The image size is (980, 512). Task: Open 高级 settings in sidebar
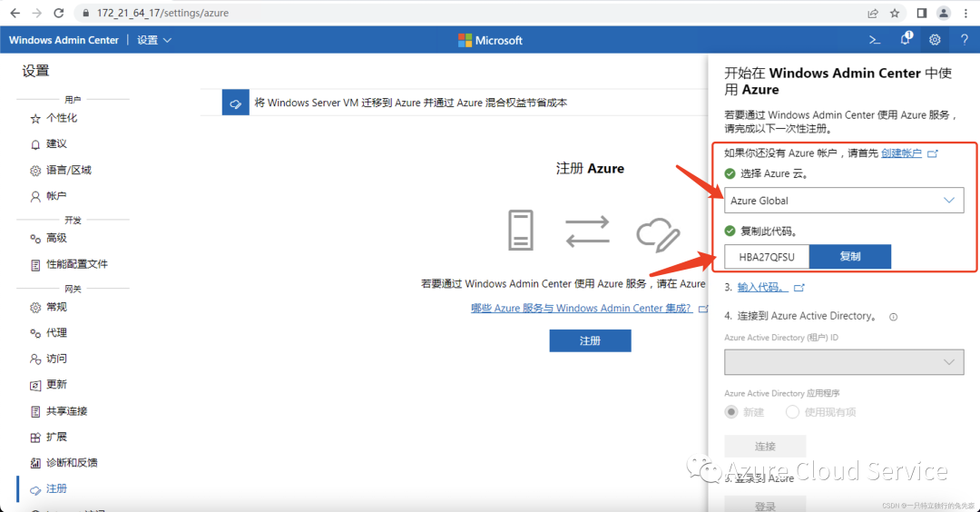pos(56,238)
